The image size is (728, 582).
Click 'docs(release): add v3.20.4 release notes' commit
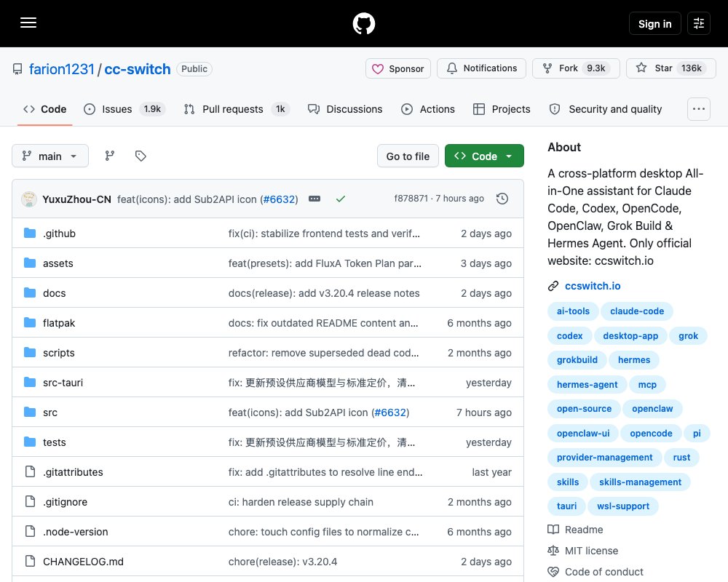[324, 293]
